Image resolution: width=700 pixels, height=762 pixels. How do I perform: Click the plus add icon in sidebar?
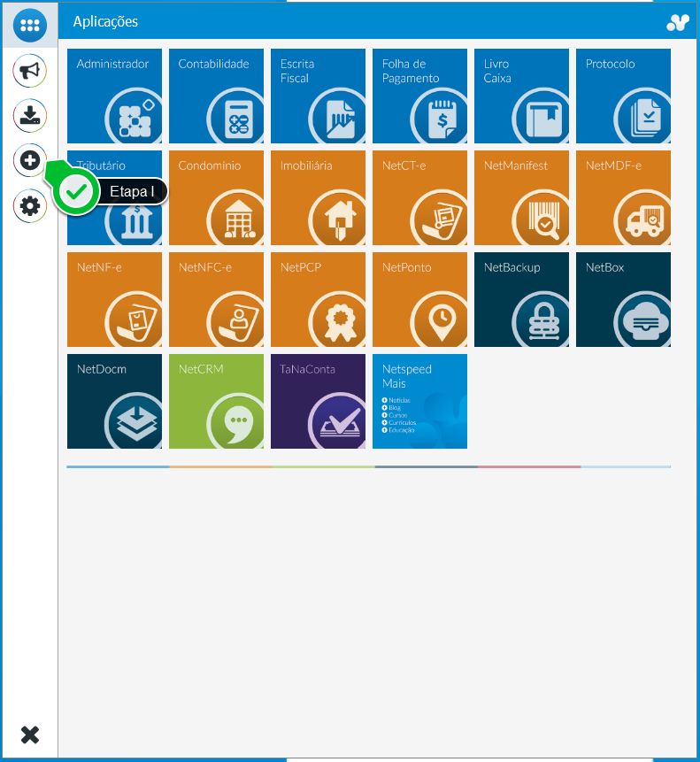pos(30,160)
